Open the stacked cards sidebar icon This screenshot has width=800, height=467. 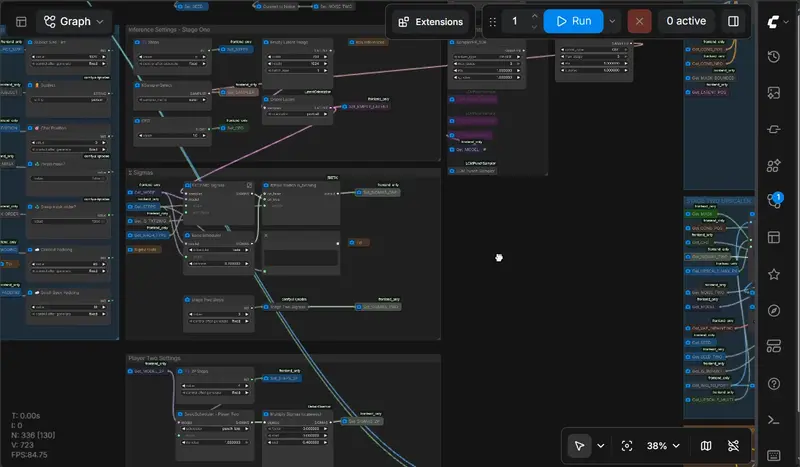773,347
